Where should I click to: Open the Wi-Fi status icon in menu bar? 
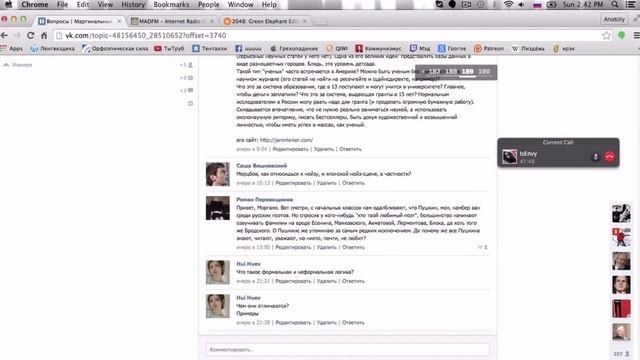[x=508, y=4]
